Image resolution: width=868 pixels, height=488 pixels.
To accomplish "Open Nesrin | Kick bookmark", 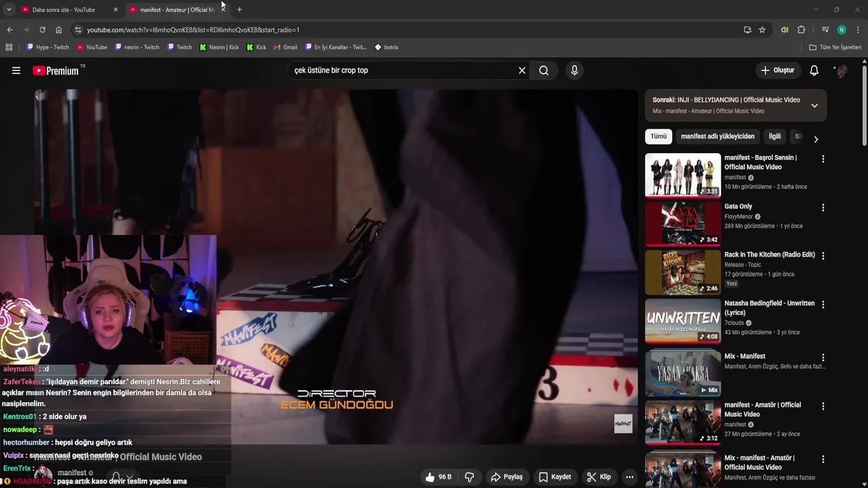I will click(219, 47).
